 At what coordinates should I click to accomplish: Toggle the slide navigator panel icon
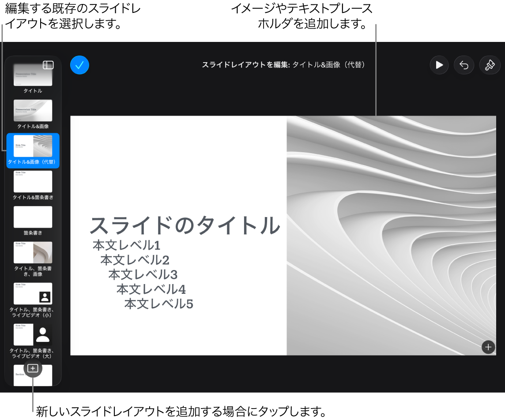(x=49, y=65)
